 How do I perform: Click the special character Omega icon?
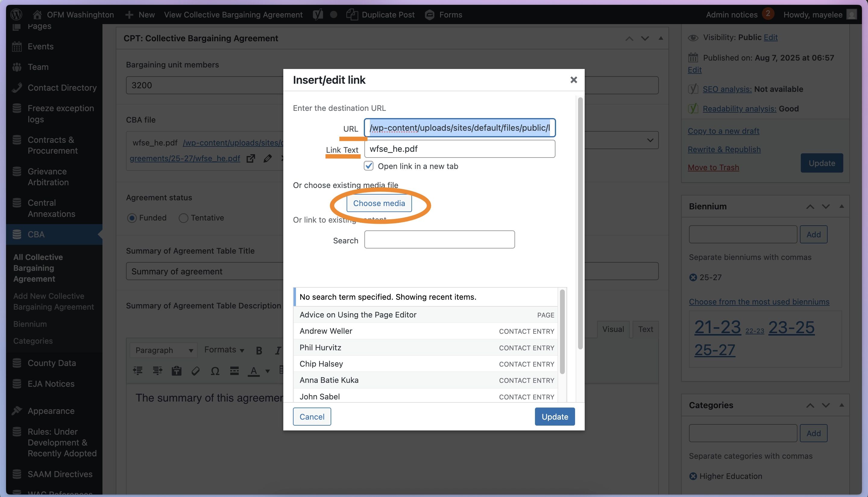point(215,371)
